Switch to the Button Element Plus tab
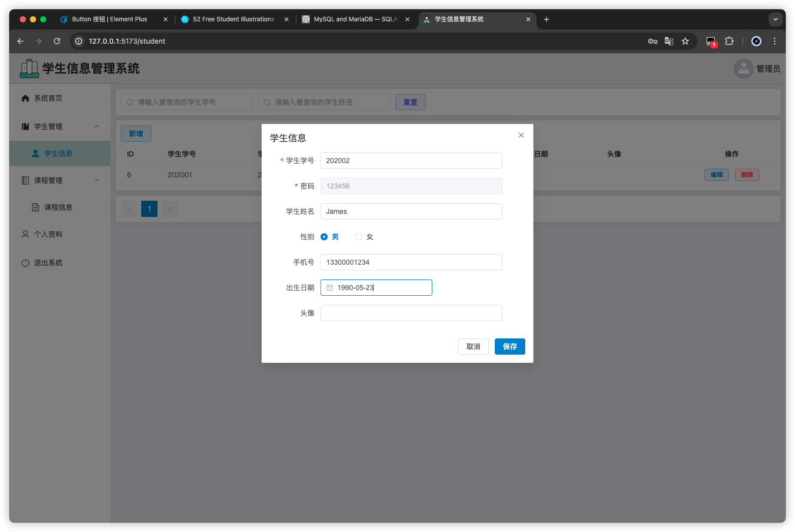Viewport: 795px width, 532px height. 110,19
